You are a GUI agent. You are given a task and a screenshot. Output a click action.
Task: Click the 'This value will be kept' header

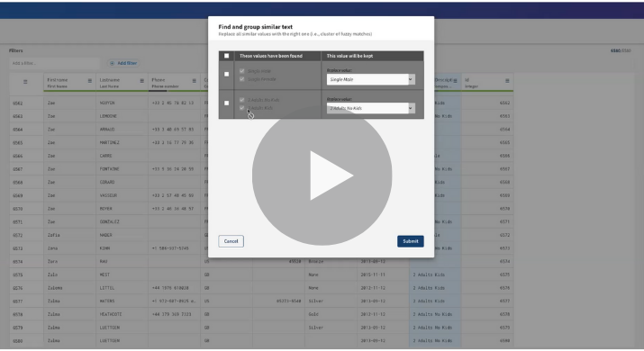(349, 56)
